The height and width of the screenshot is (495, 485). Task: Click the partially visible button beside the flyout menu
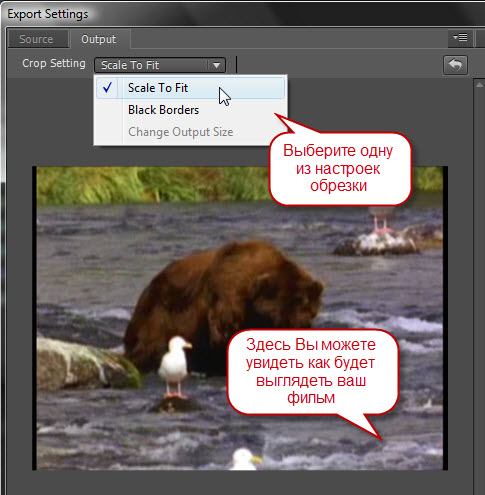click(x=481, y=38)
